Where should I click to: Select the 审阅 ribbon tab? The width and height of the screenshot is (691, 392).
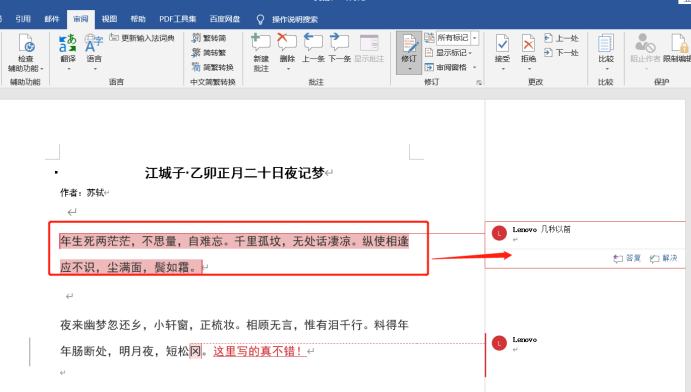click(x=81, y=19)
